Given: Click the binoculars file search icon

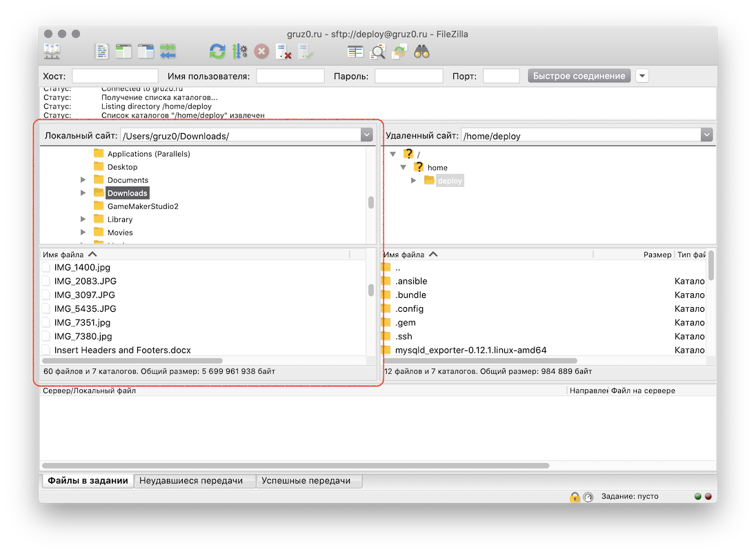Looking at the screenshot, I should click(x=422, y=51).
